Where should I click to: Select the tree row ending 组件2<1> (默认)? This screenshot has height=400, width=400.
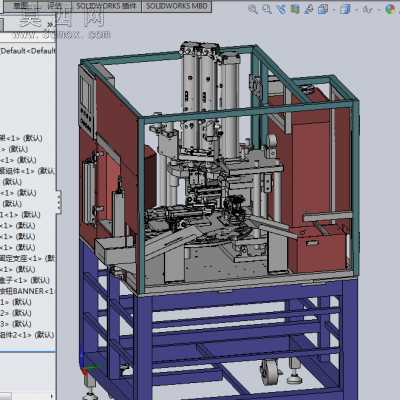(x=27, y=335)
